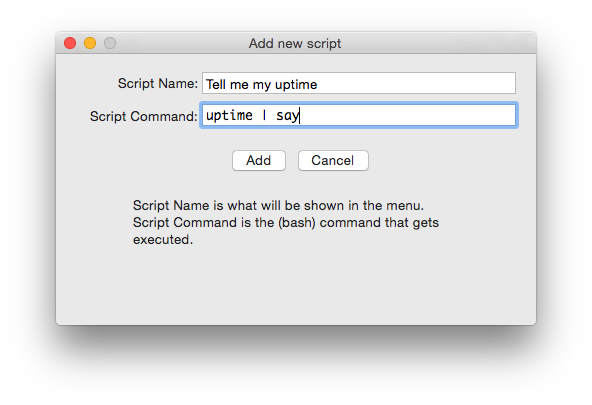Screen dimensions: 592x405
Task: Click the greyed-out zoom window button
Action: (110, 43)
